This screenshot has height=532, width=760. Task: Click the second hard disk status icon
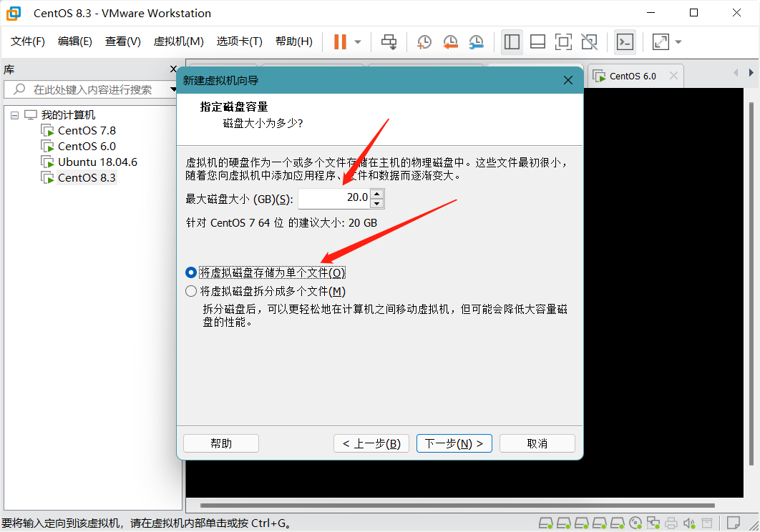point(564,523)
